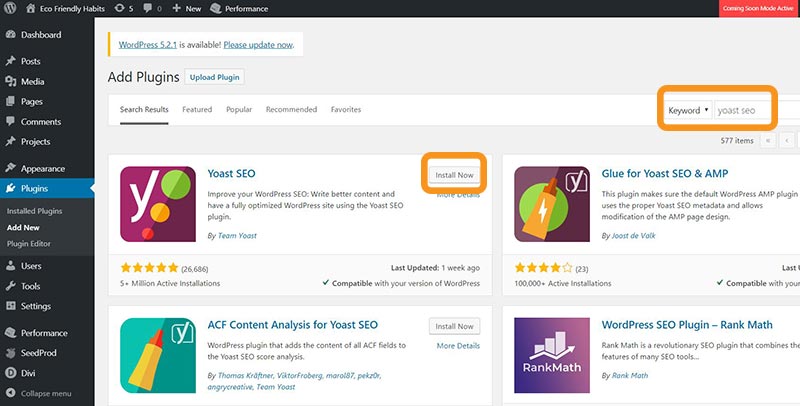The height and width of the screenshot is (406, 800).
Task: Click the WordPress logo icon in admin bar
Action: pos(10,8)
